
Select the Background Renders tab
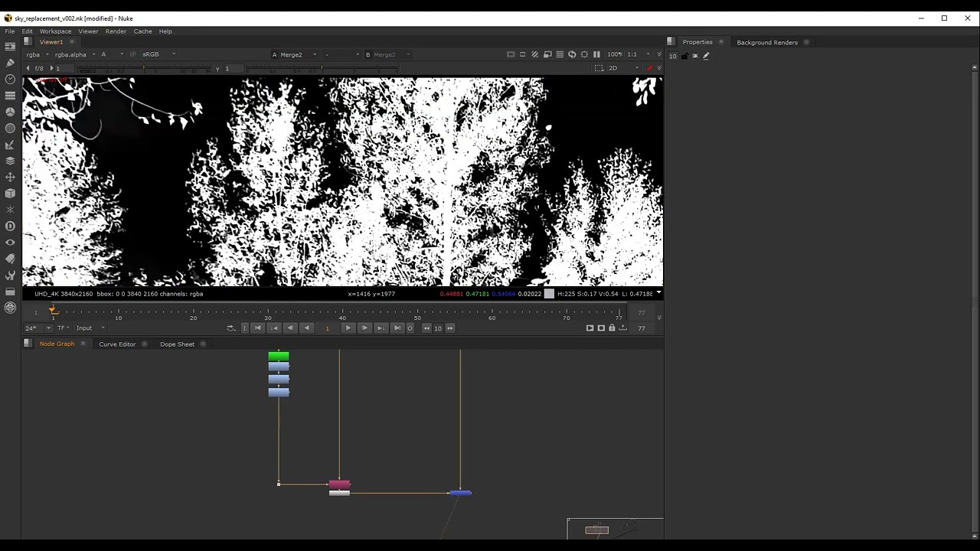pyautogui.click(x=767, y=42)
